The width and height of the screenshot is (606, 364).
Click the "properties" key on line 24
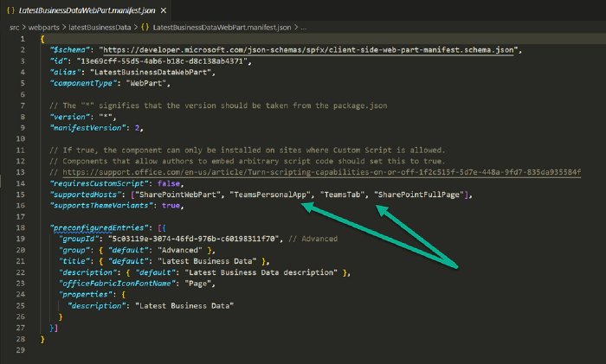(x=86, y=295)
